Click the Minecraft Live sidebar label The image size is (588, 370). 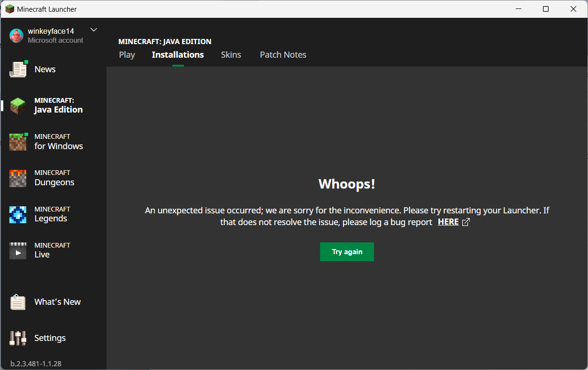pos(52,250)
